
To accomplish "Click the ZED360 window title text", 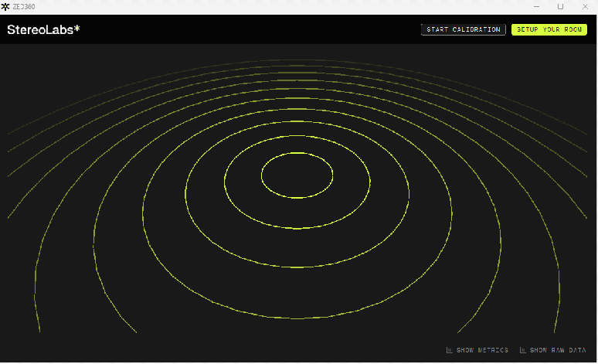I will point(24,6).
